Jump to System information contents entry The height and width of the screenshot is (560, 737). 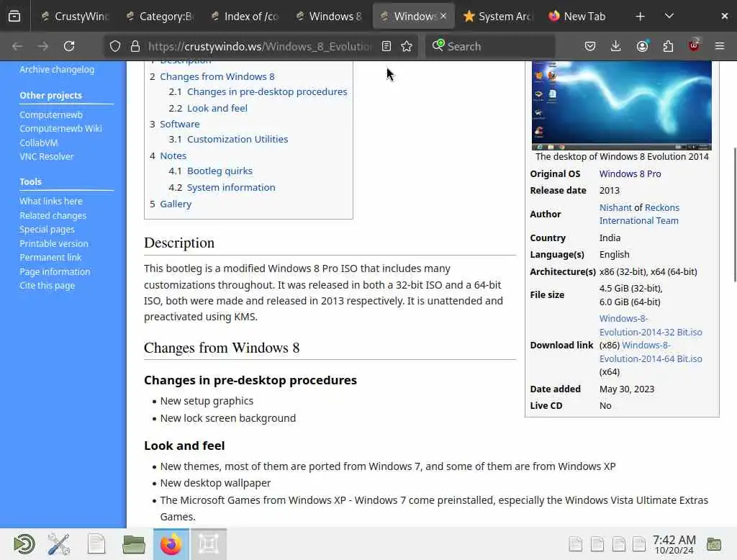pos(231,187)
